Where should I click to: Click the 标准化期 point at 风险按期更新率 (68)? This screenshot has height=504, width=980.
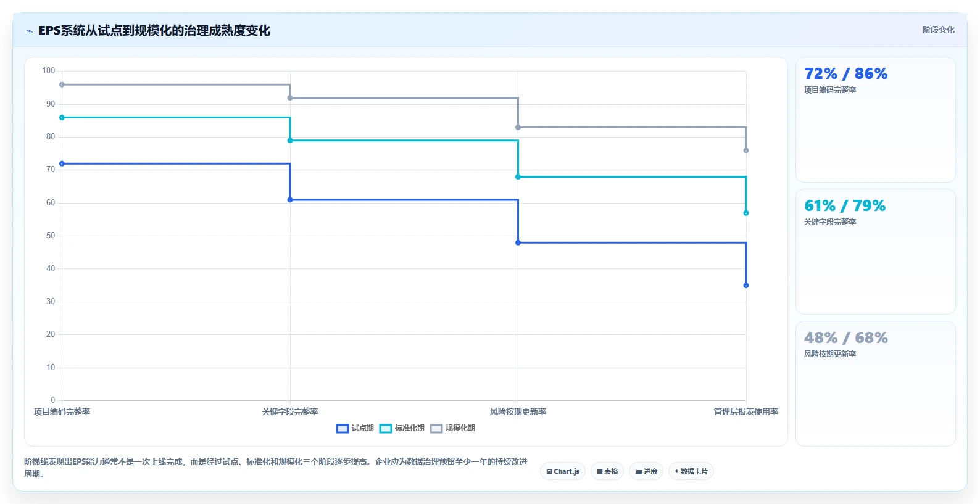(x=518, y=177)
